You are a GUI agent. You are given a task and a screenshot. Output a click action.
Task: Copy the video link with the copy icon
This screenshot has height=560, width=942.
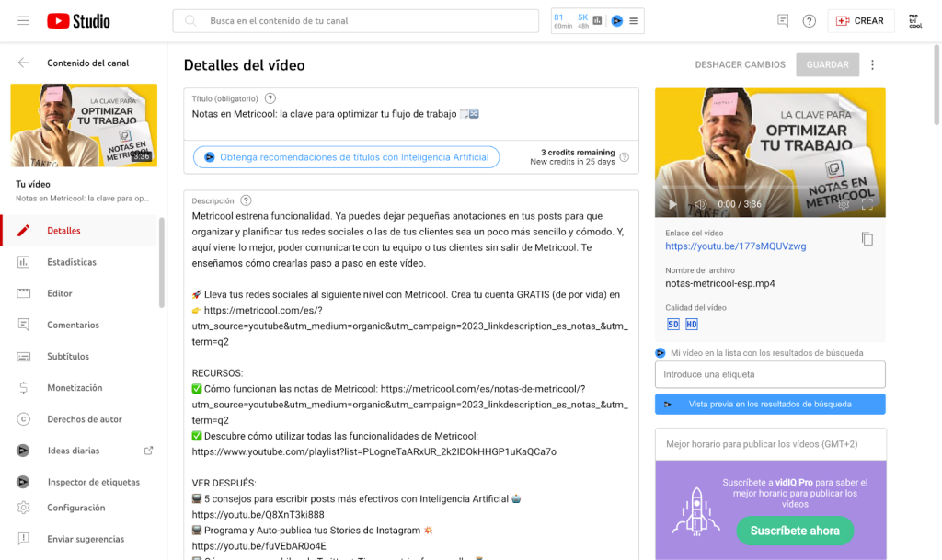[x=867, y=239]
